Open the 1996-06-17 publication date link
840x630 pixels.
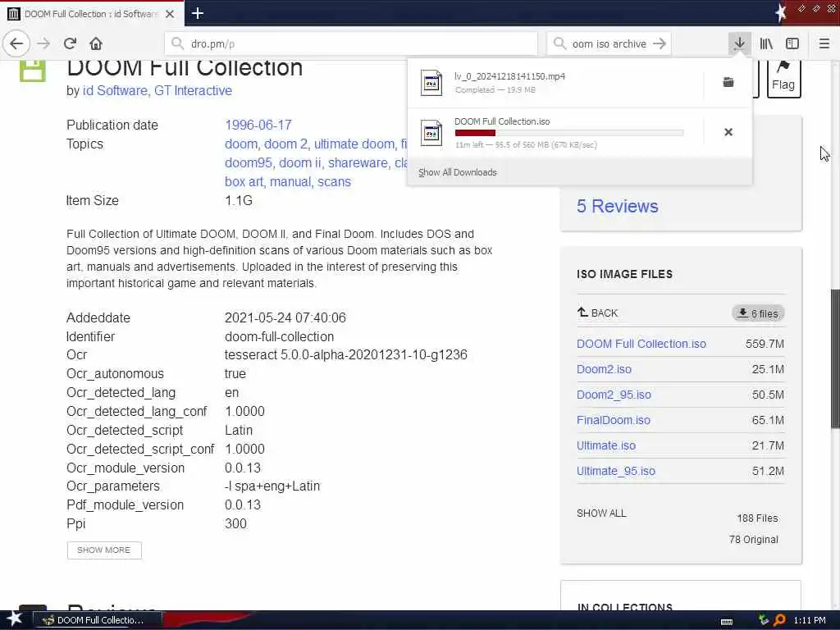click(x=258, y=125)
